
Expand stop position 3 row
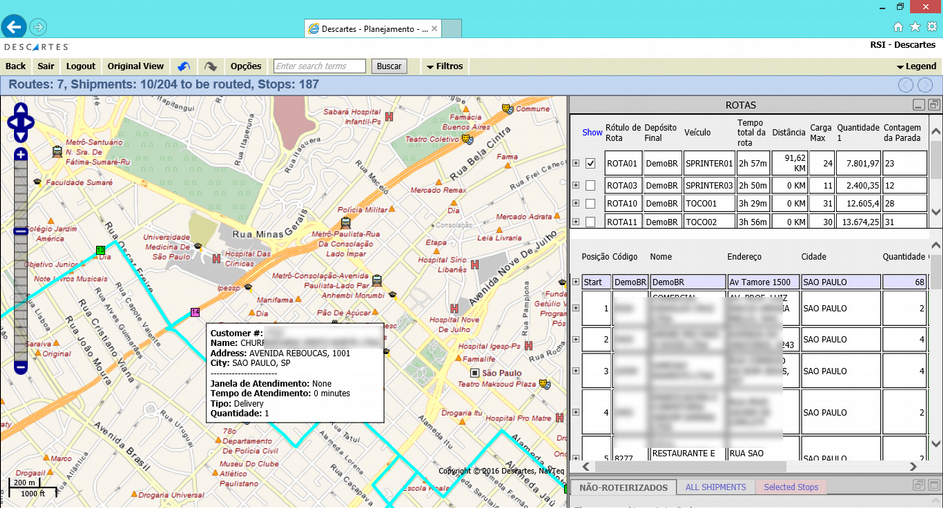point(576,371)
